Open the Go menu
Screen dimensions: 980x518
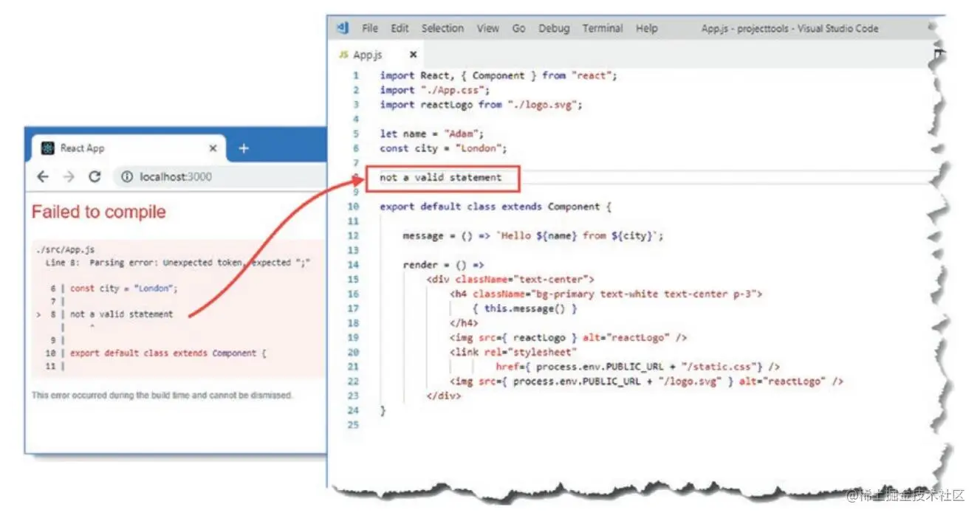519,28
